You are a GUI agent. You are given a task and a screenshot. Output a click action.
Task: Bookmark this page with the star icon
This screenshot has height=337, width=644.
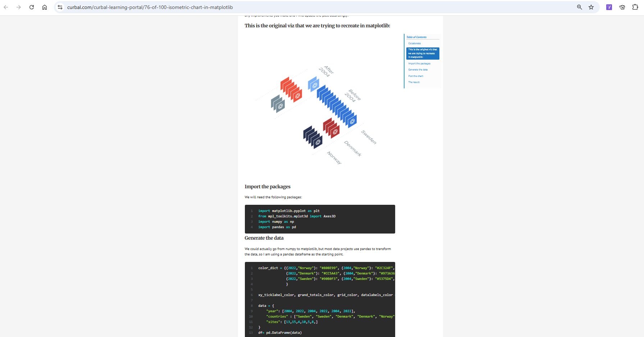tap(591, 7)
